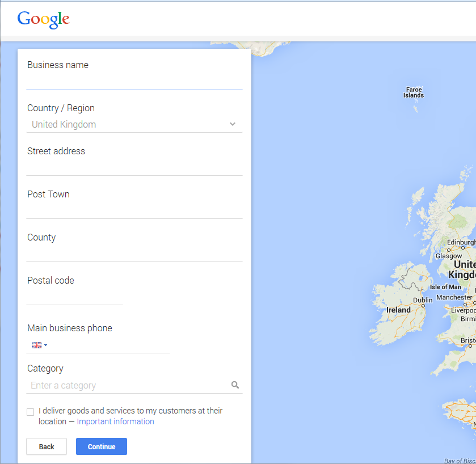476x464 pixels.
Task: Click the Faroe Islands label on map
Action: pos(414,92)
